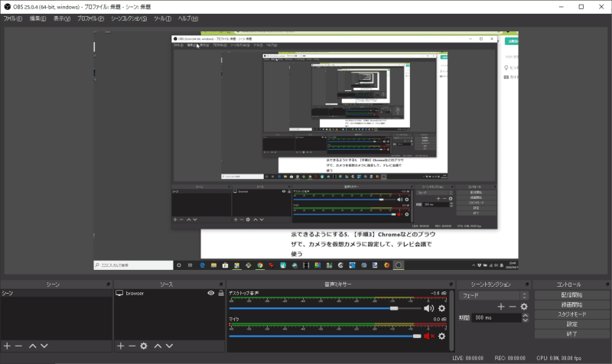The image size is (612, 364).
Task: Click the audio mixer vertical scrollbar
Action: [x=452, y=320]
